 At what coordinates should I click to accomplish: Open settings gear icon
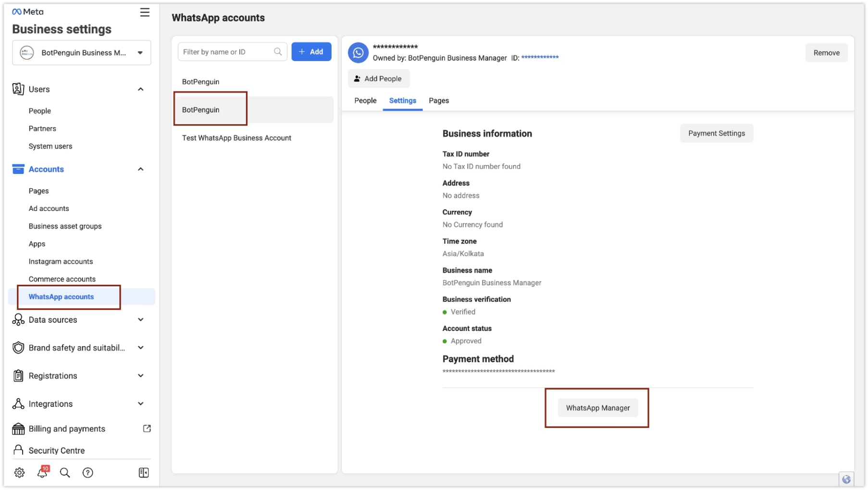19,473
